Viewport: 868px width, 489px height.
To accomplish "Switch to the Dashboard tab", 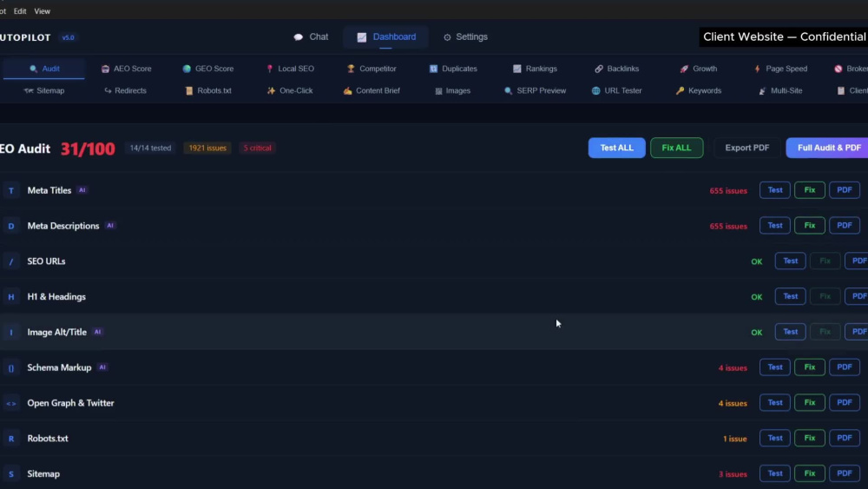I will tap(386, 37).
